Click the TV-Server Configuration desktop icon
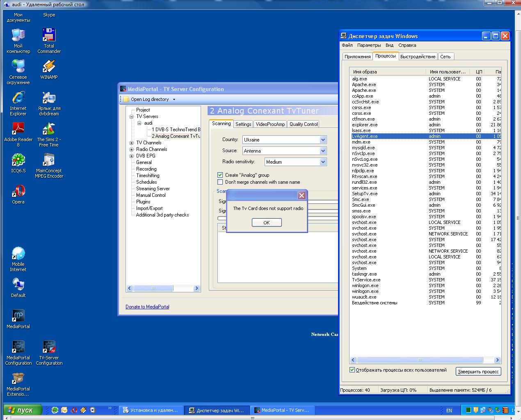 (49, 353)
